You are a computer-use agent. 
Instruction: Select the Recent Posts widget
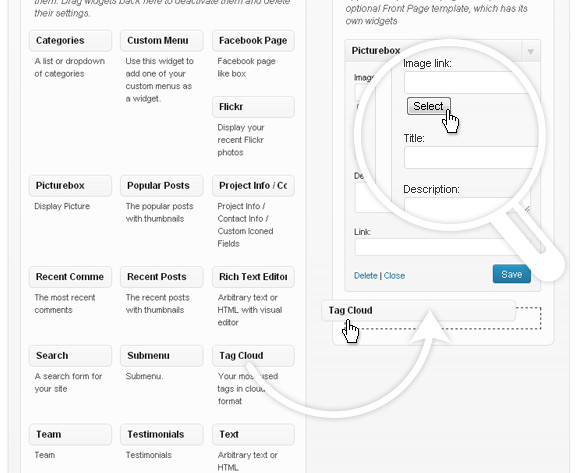coord(161,277)
